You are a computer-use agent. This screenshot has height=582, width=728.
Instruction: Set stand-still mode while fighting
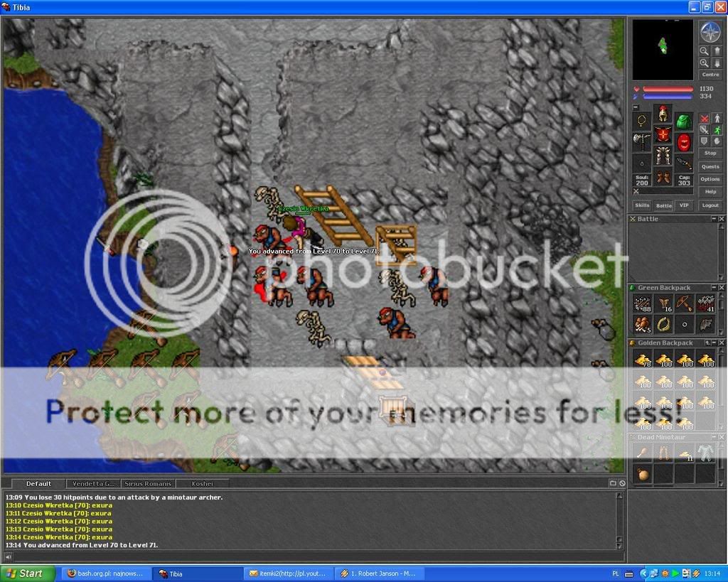click(717, 119)
